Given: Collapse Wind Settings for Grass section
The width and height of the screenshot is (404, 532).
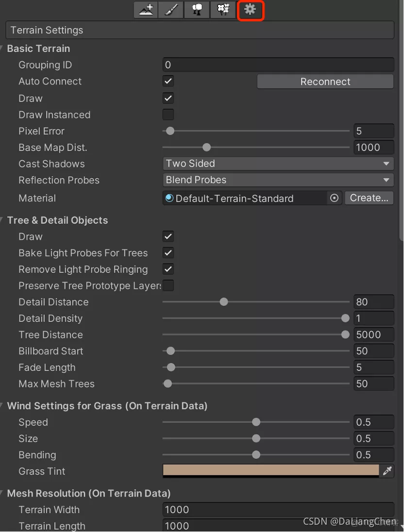Looking at the screenshot, I should pos(1,406).
